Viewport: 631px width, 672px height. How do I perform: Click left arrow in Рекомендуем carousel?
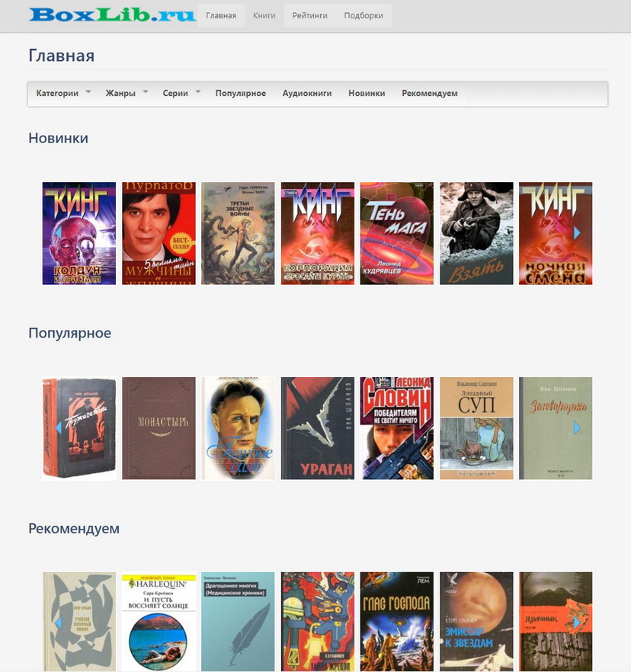[x=58, y=622]
